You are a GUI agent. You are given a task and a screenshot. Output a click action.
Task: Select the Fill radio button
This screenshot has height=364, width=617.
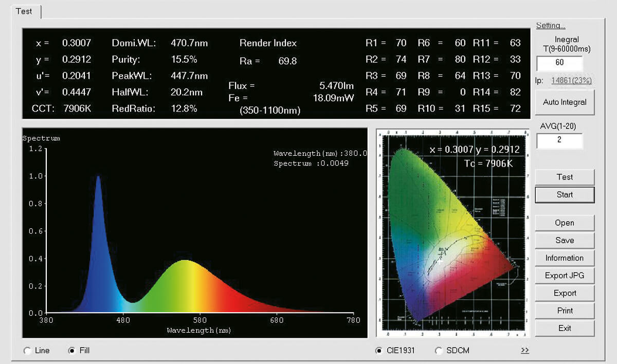(72, 351)
